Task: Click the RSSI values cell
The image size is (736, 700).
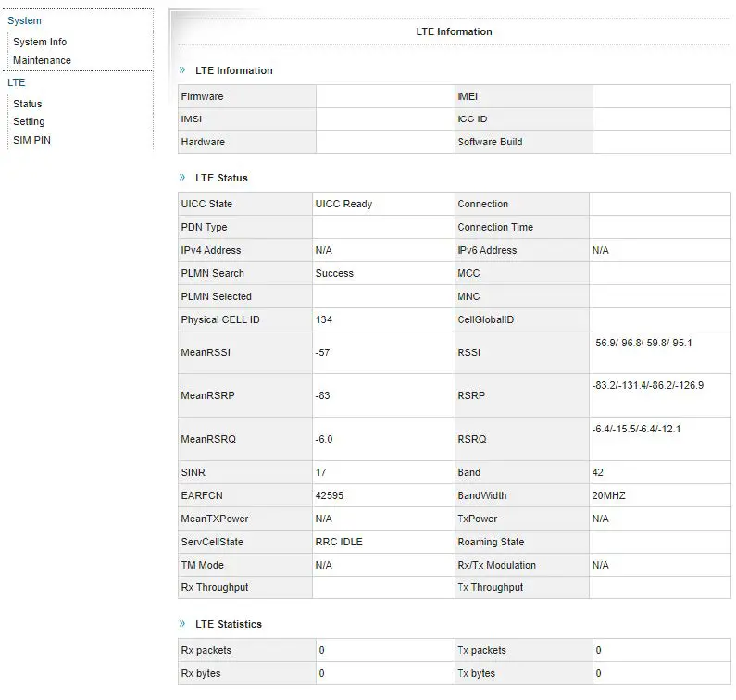Action: (x=642, y=343)
